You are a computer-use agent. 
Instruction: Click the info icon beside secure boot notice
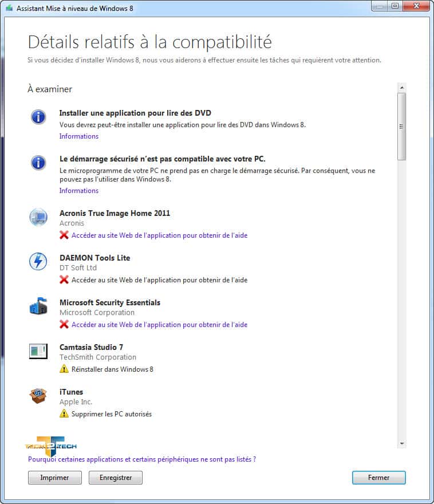click(x=38, y=162)
